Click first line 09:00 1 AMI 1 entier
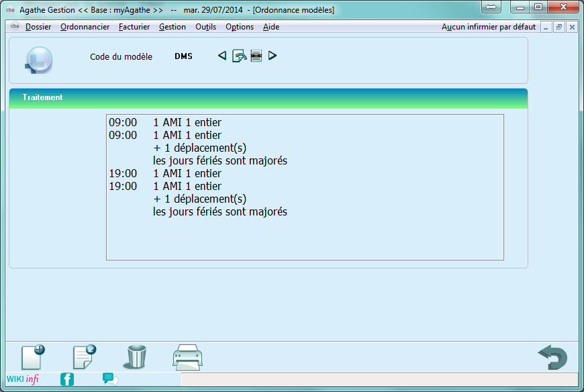The width and height of the screenshot is (584, 392). 165,122
